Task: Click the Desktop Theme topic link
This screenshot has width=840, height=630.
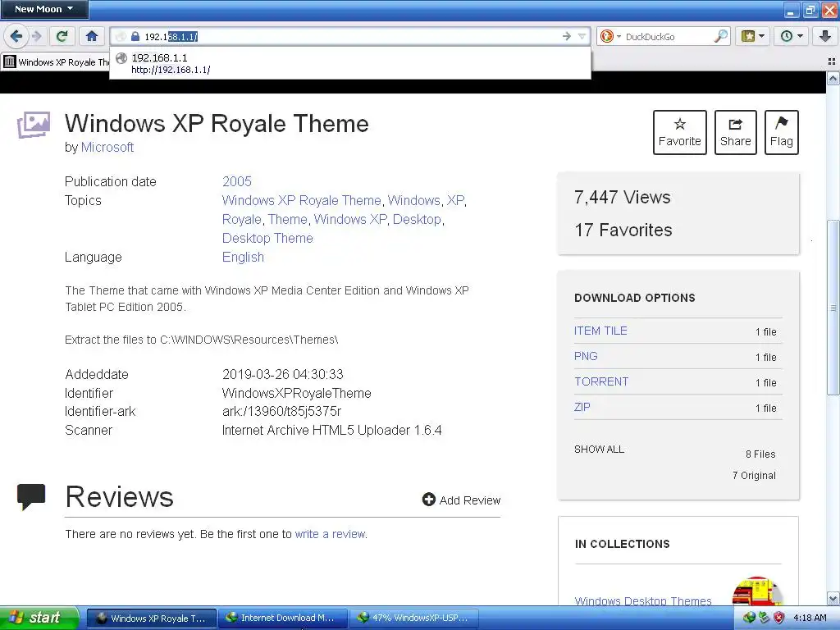Action: point(267,239)
